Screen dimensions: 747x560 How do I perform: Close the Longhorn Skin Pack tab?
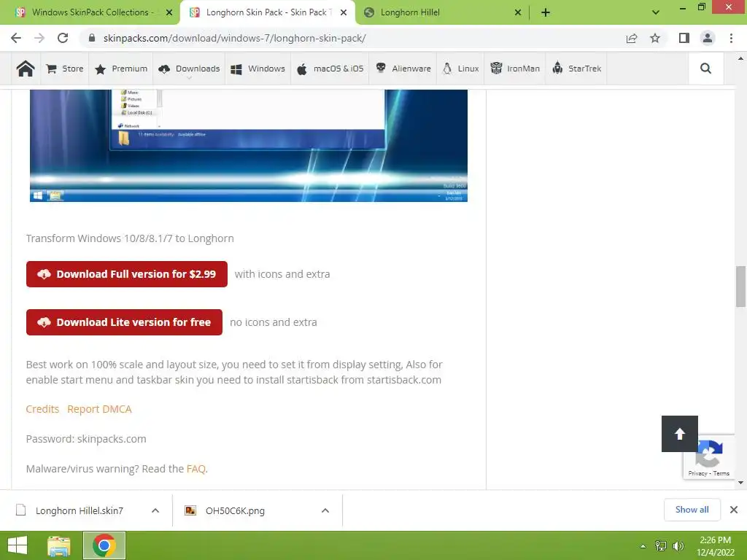[344, 12]
